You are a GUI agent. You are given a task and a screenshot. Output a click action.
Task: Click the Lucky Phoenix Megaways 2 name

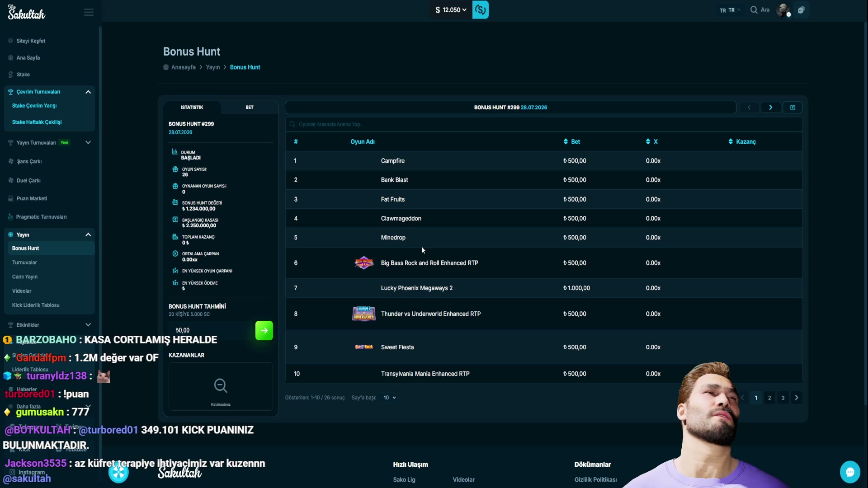pyautogui.click(x=417, y=288)
